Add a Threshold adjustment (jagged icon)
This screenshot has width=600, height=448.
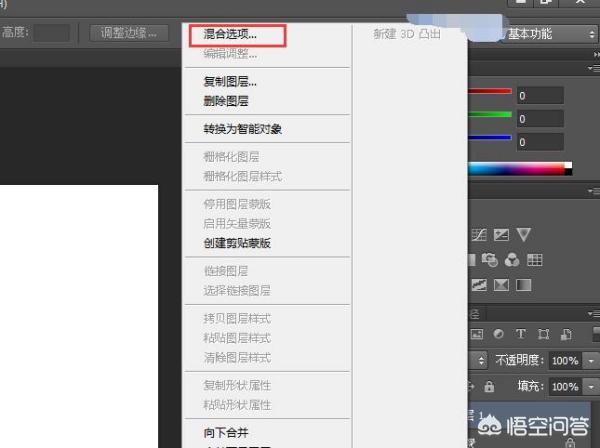pos(479,285)
